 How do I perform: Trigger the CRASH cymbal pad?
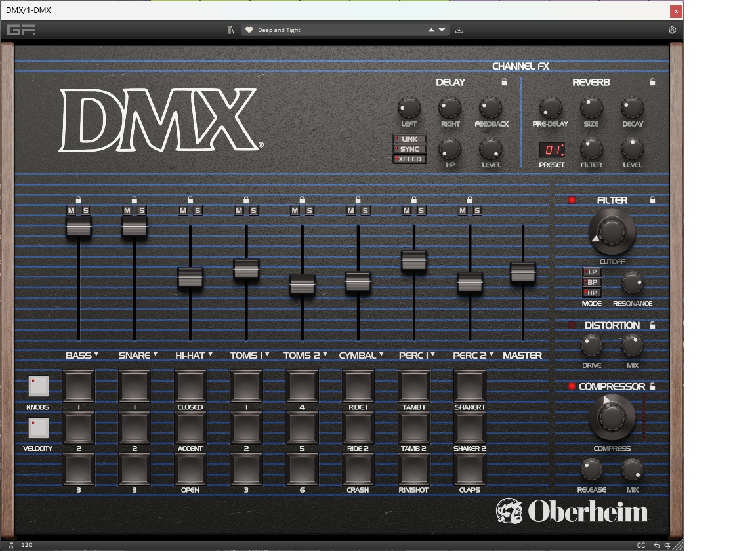(x=358, y=468)
